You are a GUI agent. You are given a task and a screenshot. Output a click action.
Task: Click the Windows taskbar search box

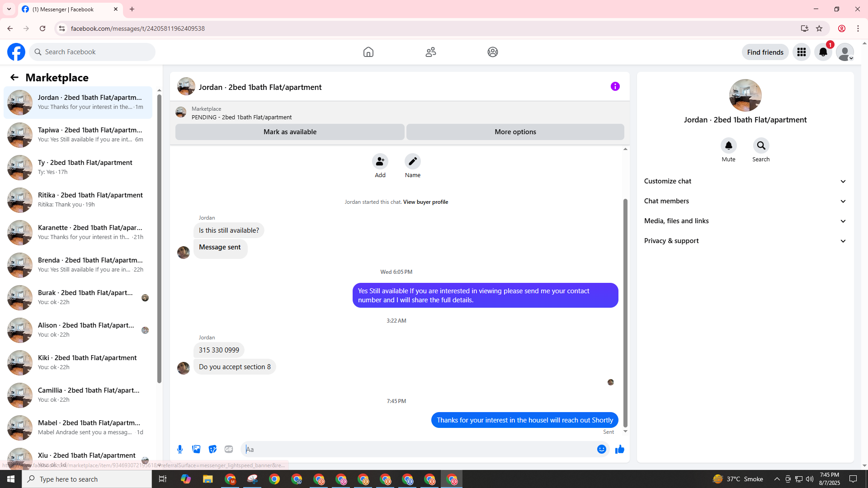[x=87, y=479]
